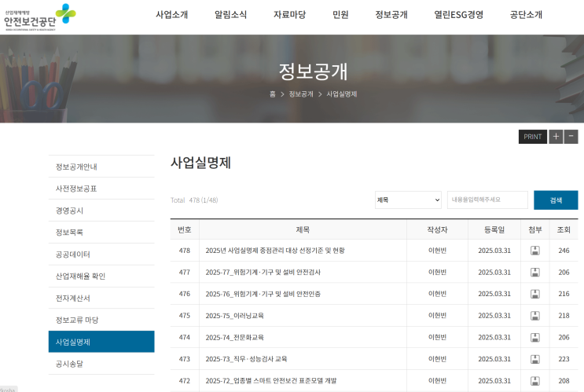Click row number 478

click(x=185, y=251)
